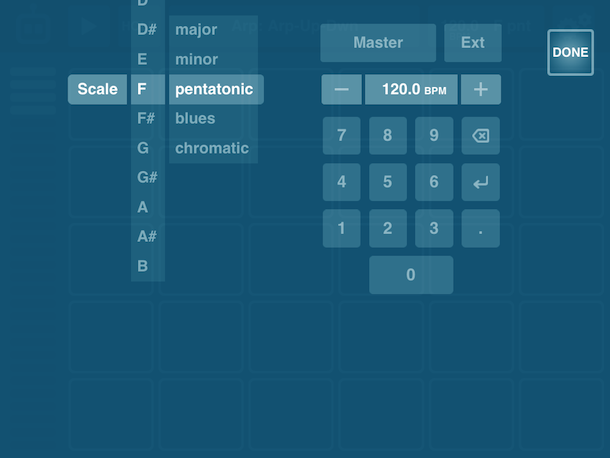
Task: Choose the minor scale type
Action: tap(196, 60)
